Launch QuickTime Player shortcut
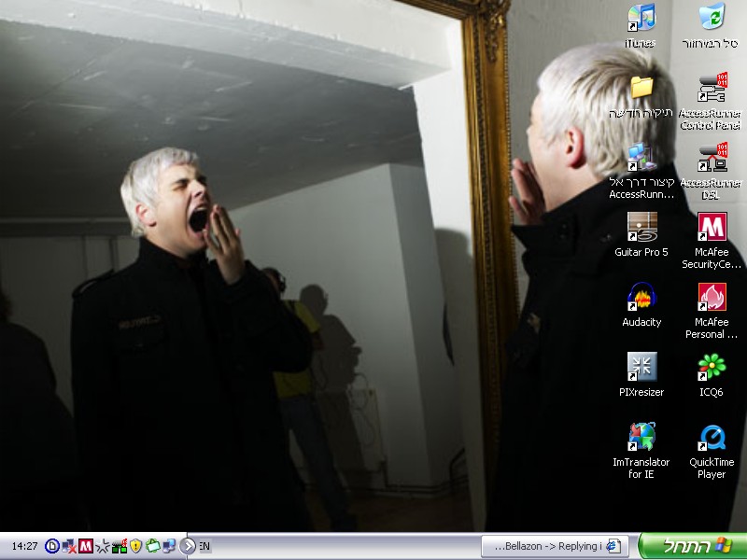Image resolution: width=747 pixels, height=560 pixels. 712,438
